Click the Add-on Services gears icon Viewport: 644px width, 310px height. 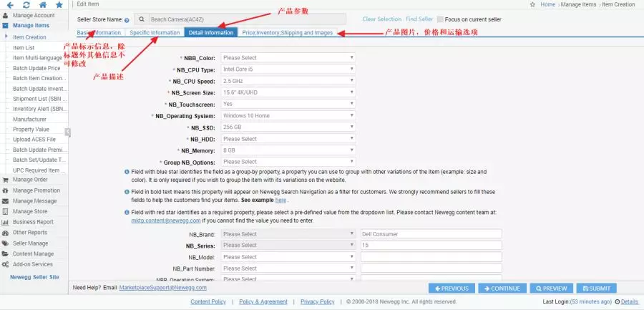(5, 264)
